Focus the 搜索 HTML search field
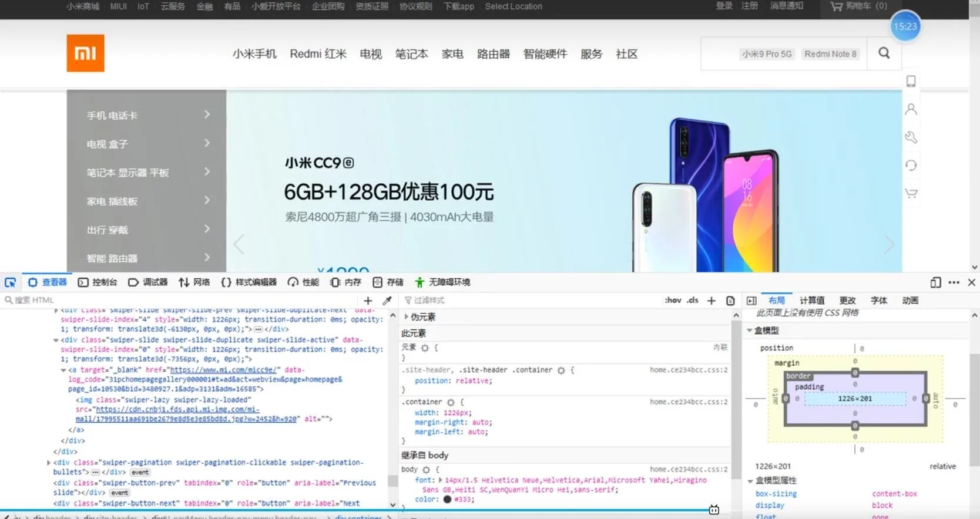 click(179, 300)
